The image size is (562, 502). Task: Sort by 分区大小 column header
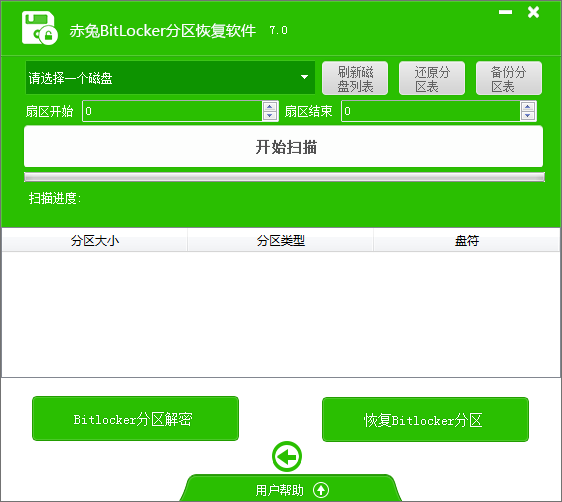coord(95,240)
